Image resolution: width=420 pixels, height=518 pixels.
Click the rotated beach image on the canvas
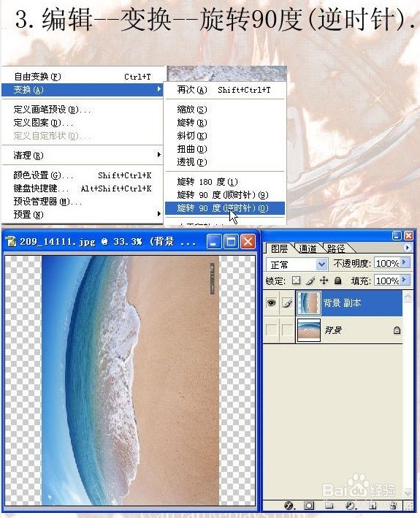pyautogui.click(x=130, y=380)
